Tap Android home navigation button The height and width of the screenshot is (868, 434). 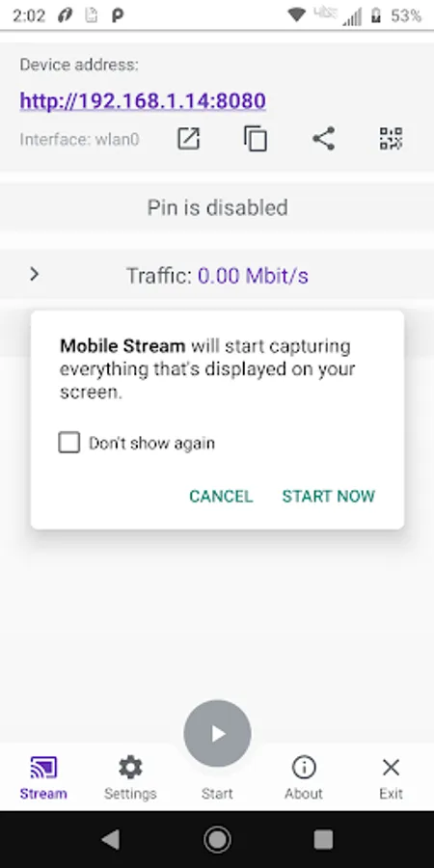pos(217,840)
